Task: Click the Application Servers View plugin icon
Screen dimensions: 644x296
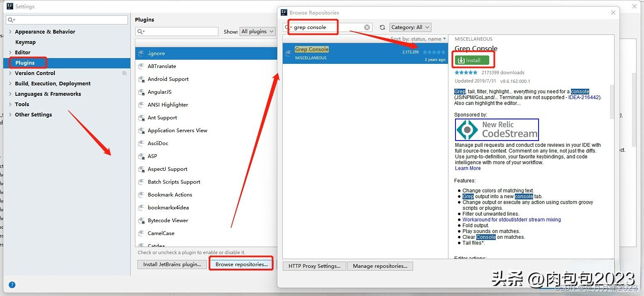Action: point(141,131)
